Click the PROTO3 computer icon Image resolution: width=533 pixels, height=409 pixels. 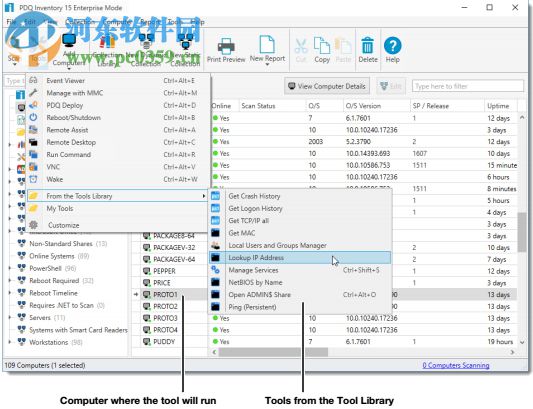click(147, 318)
